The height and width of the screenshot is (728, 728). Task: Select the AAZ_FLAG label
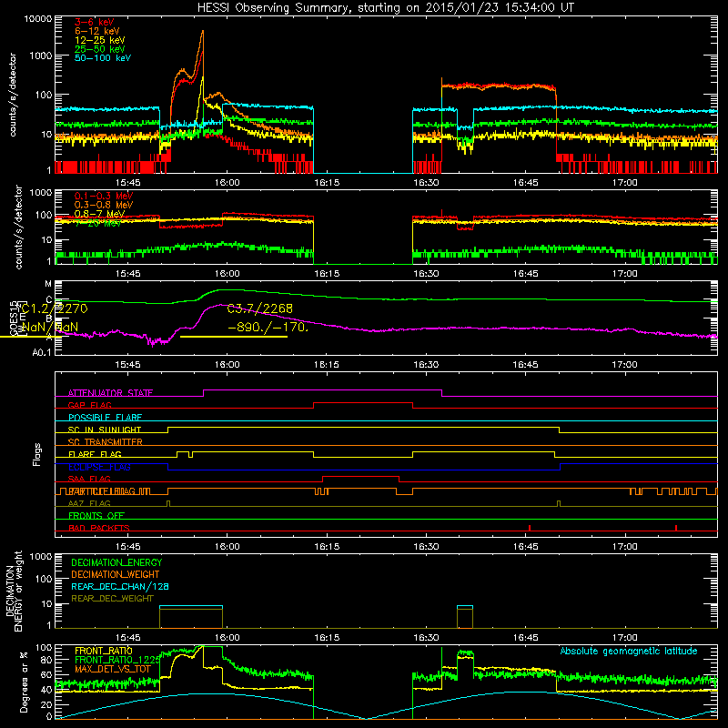tap(89, 504)
